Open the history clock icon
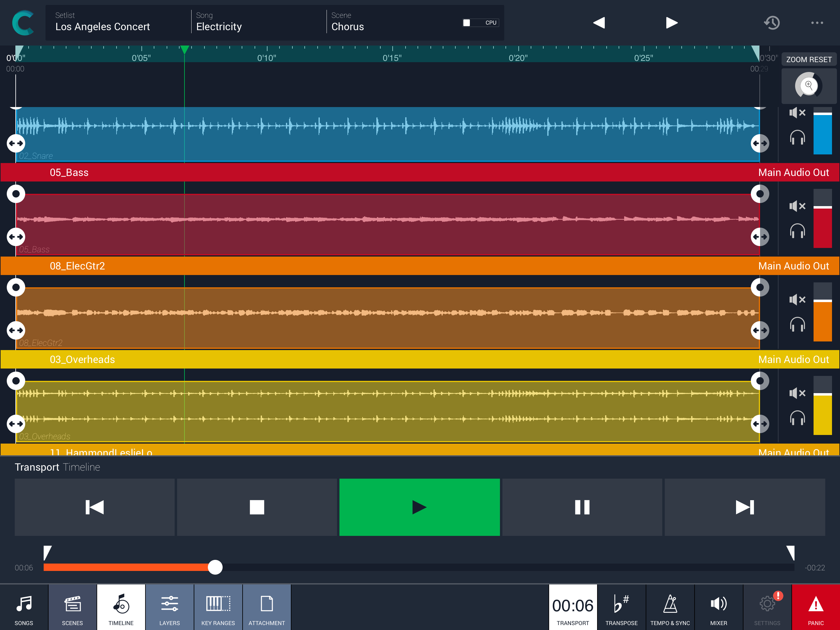This screenshot has height=630, width=840. (x=772, y=23)
